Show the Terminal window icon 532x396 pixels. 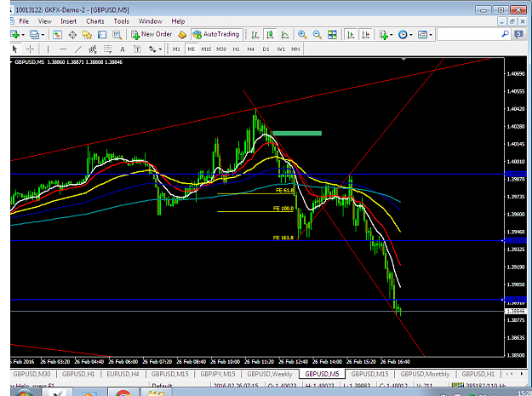pyautogui.click(x=102, y=35)
